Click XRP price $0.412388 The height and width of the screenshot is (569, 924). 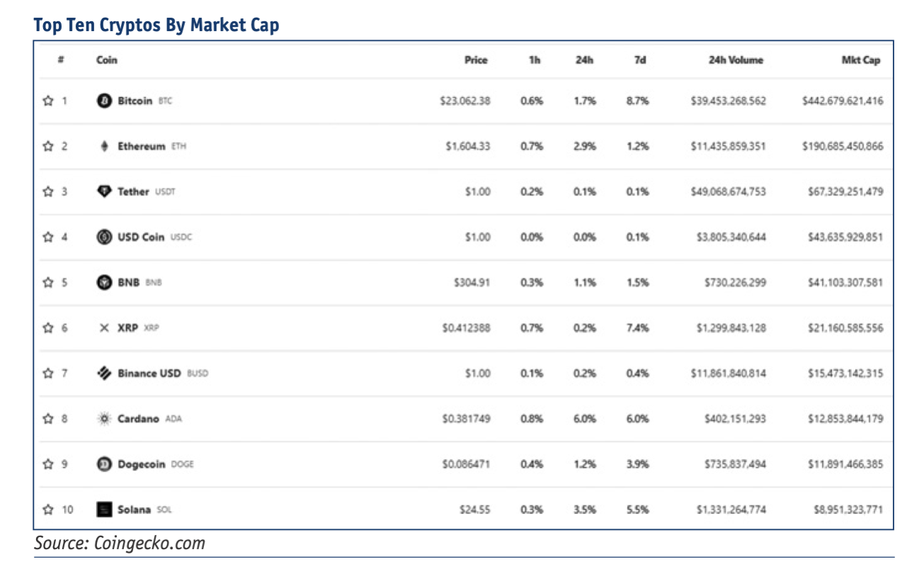pyautogui.click(x=467, y=328)
